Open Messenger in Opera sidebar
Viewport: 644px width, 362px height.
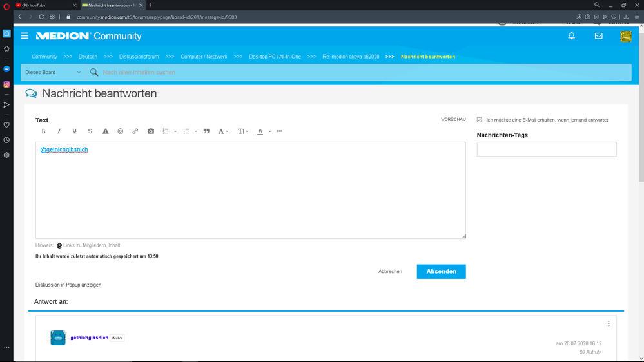pos(6,69)
